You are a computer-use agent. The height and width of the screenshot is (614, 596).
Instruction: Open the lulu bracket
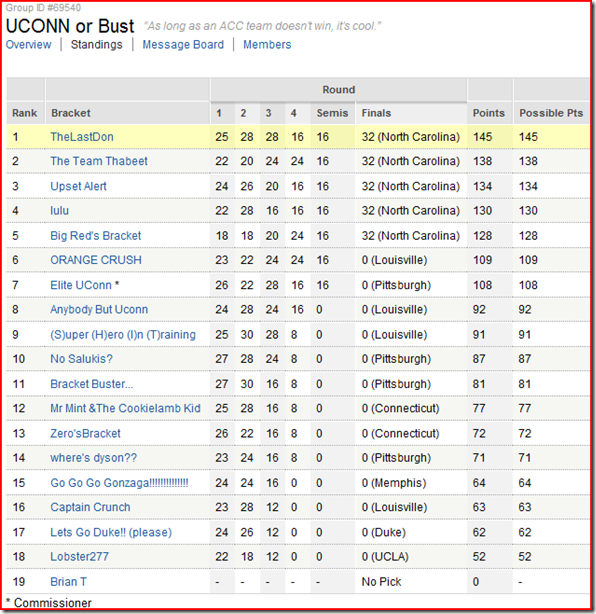click(60, 211)
